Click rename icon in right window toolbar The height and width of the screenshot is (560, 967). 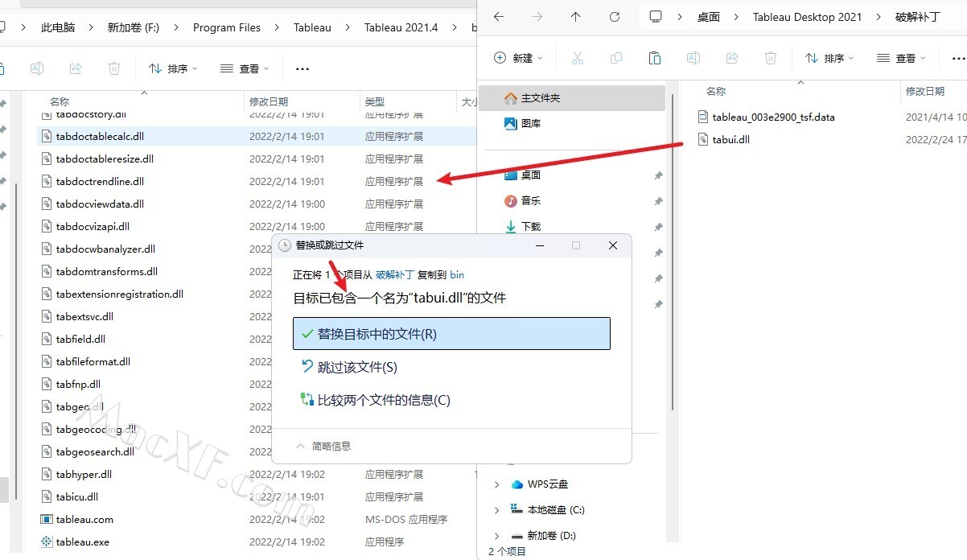pyautogui.click(x=693, y=58)
